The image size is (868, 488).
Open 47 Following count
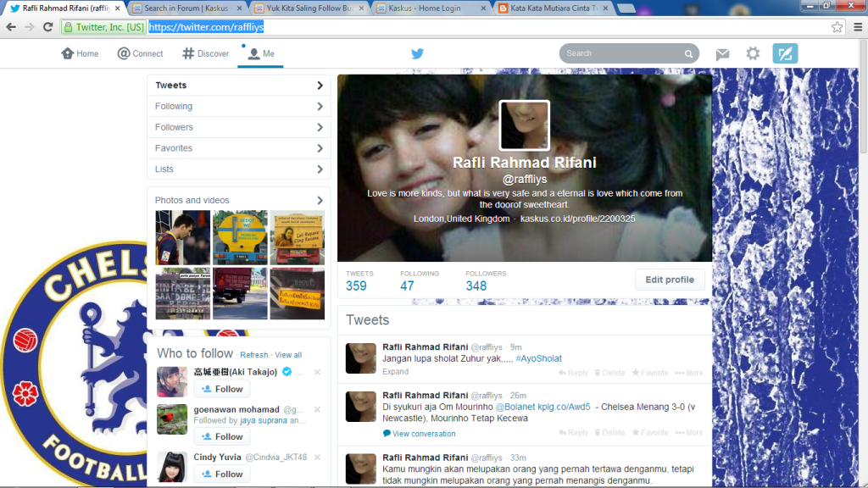tap(420, 280)
